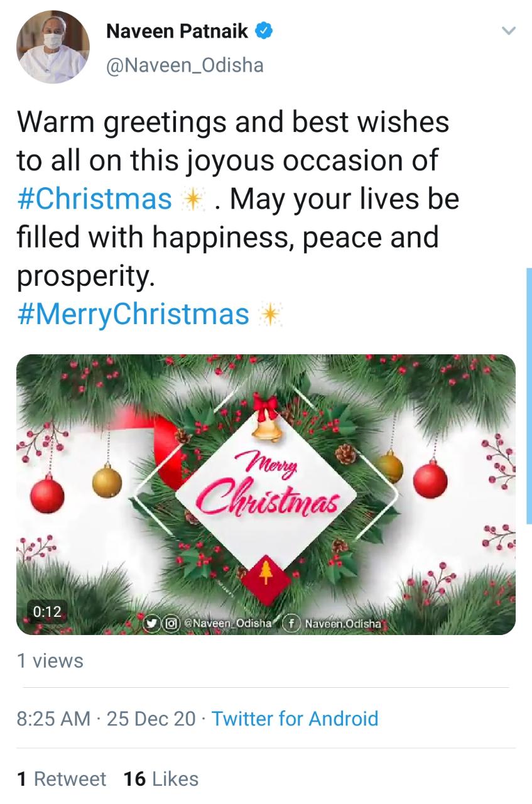
Task: Open the 8:25 AM · 25 Dec 20 timestamp
Action: click(107, 719)
